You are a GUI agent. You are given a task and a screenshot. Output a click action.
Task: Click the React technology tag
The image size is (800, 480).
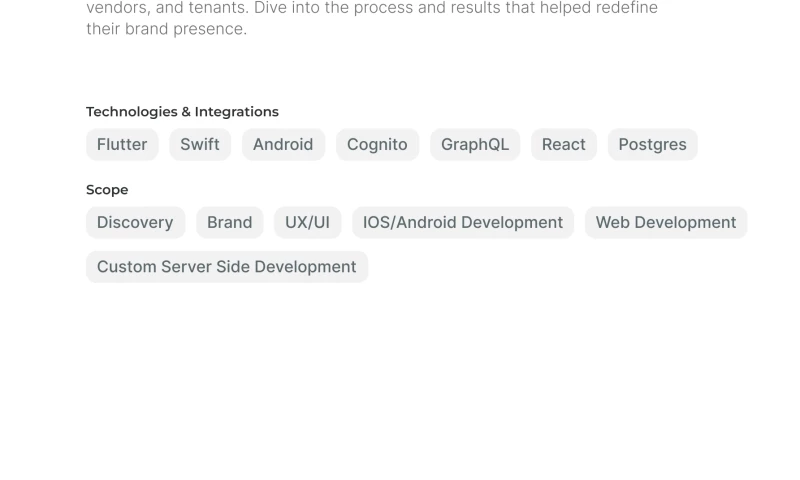coord(564,144)
